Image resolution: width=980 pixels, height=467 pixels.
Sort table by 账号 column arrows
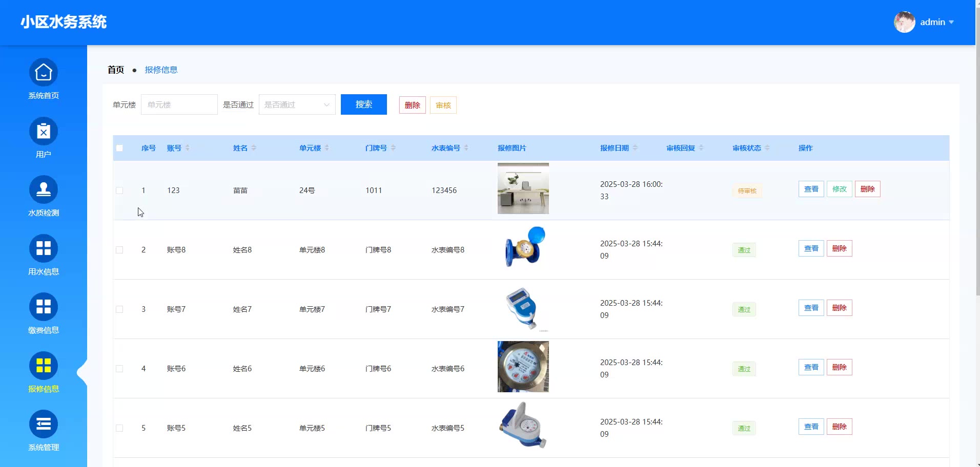(188, 148)
